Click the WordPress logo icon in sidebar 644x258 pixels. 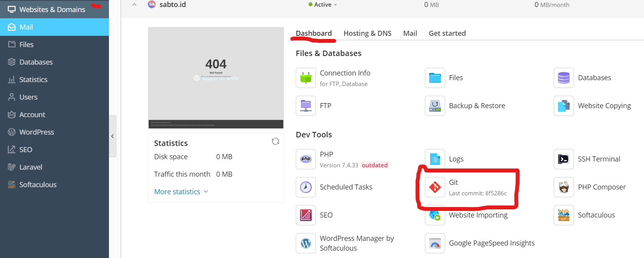click(12, 132)
